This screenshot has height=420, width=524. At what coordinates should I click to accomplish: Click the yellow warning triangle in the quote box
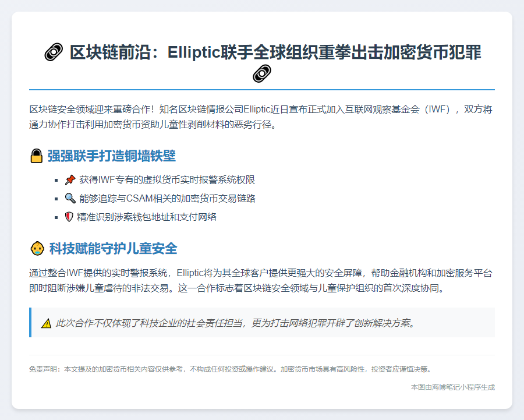46,323
